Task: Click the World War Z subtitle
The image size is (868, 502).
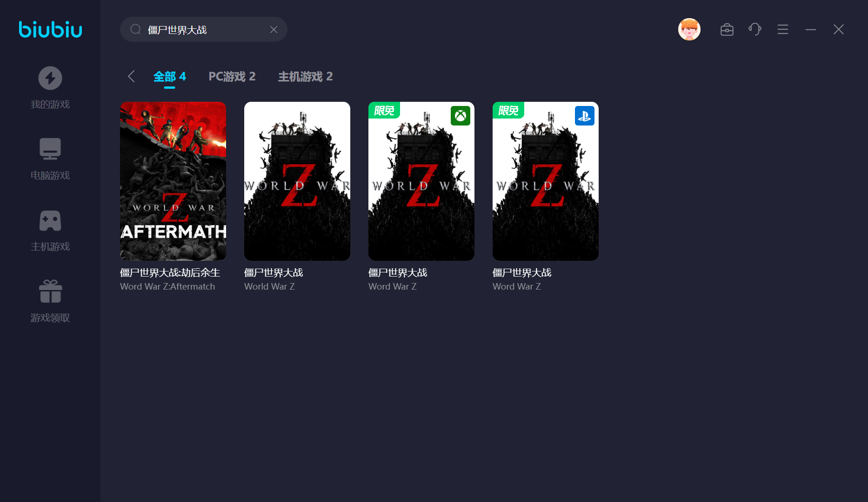Action: (x=269, y=287)
